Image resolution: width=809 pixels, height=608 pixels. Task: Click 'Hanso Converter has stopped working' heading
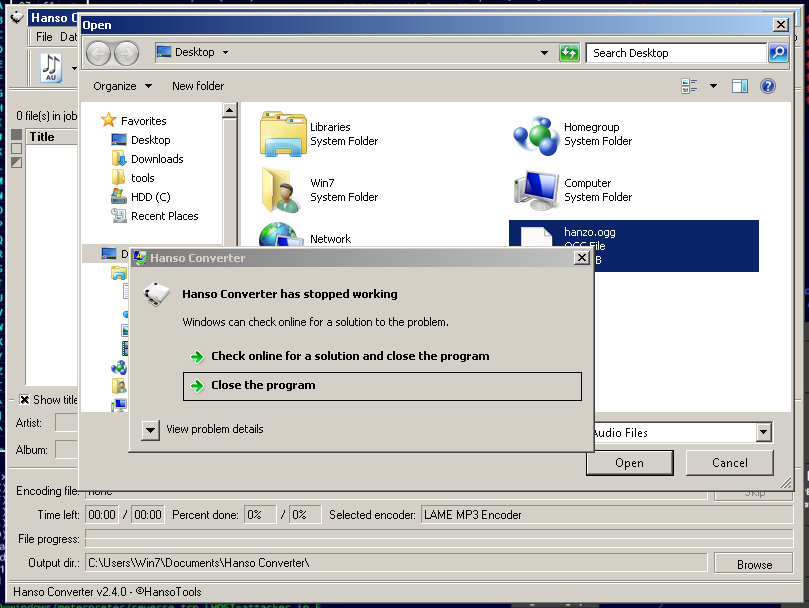pos(289,294)
